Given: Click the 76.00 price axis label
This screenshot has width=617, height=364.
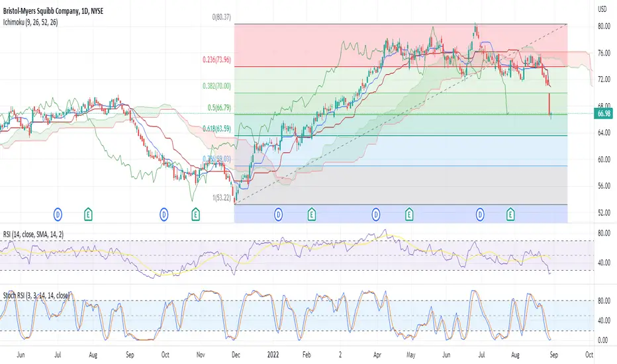Looking at the screenshot, I should tap(604, 53).
